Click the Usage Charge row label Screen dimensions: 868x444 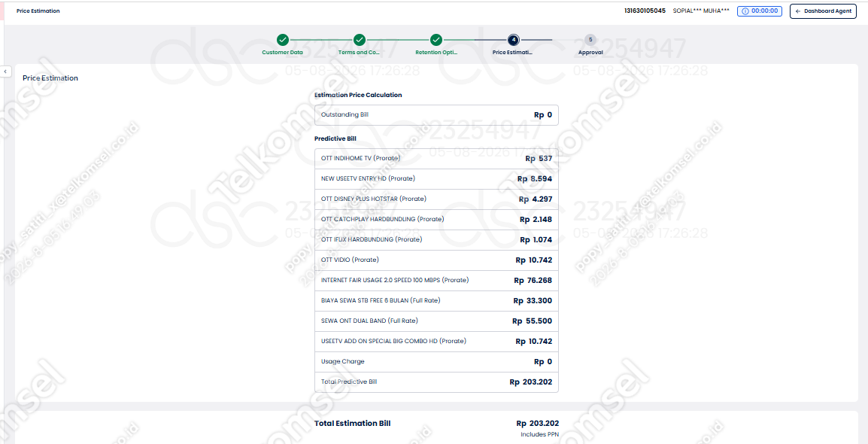343,361
